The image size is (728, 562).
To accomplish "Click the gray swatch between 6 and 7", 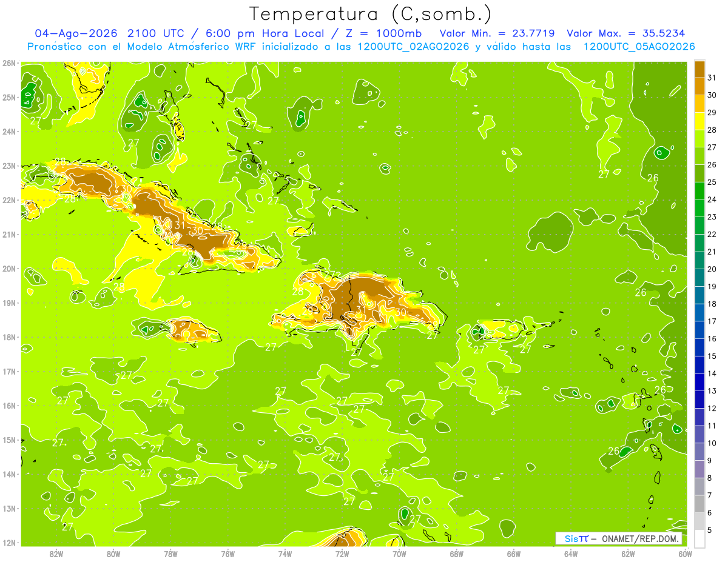I will (x=699, y=504).
